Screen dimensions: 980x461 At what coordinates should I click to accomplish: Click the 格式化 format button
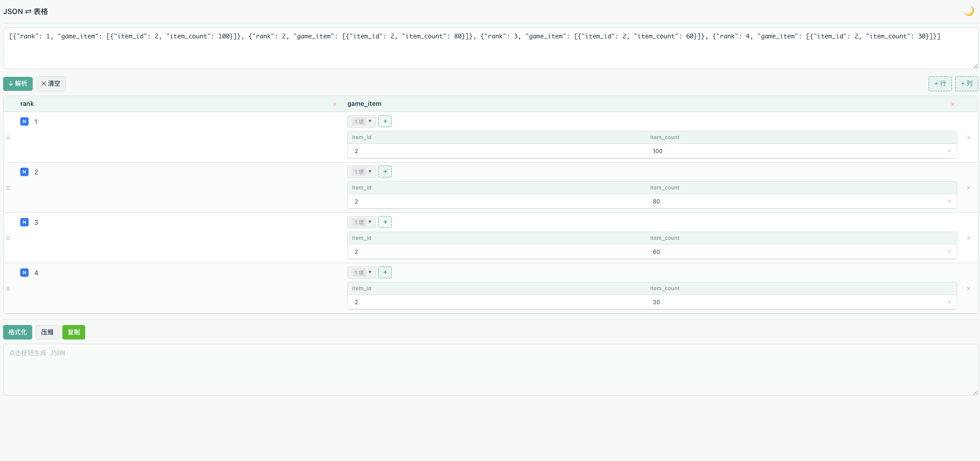[18, 332]
